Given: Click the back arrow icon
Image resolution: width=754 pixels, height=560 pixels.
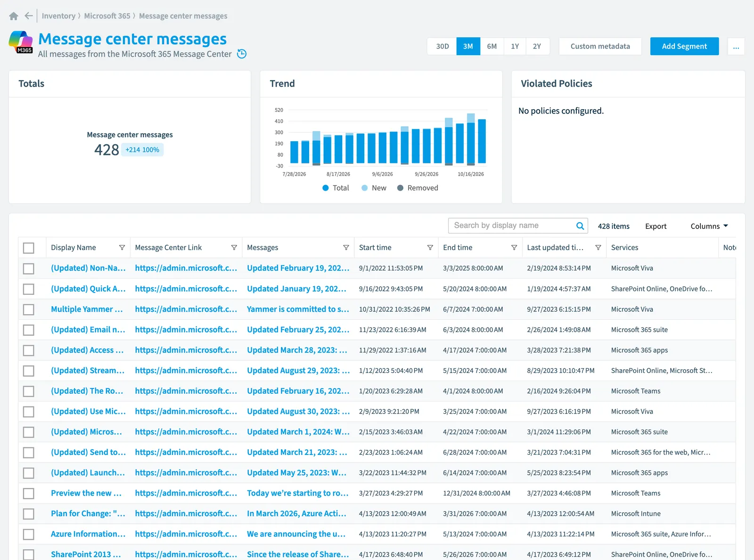Looking at the screenshot, I should [29, 16].
